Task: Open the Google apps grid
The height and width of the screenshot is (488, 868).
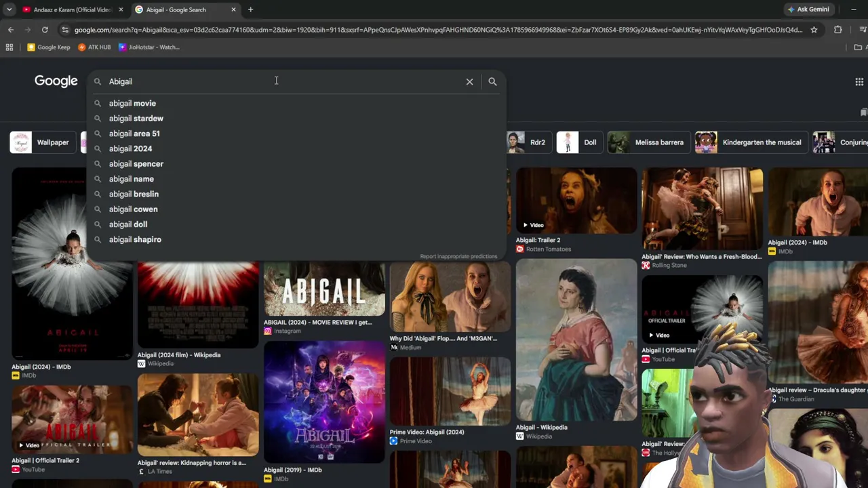Action: [859, 82]
